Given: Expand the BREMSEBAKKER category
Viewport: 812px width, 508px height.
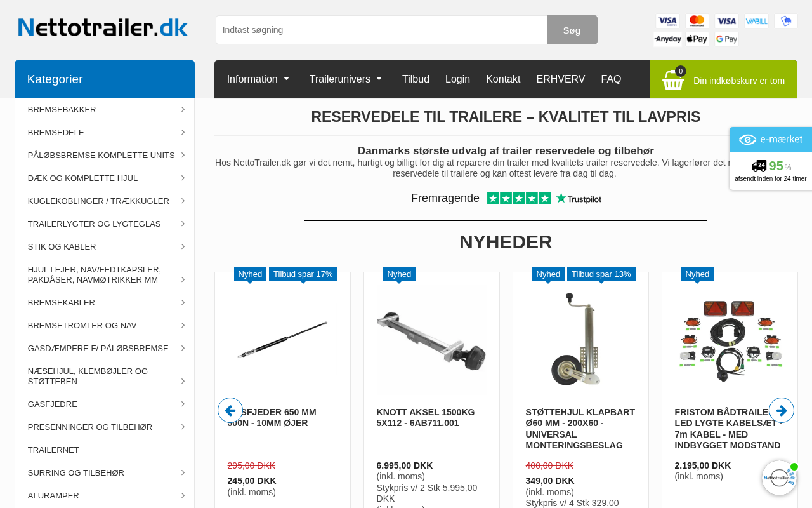Looking at the screenshot, I should pos(105,110).
